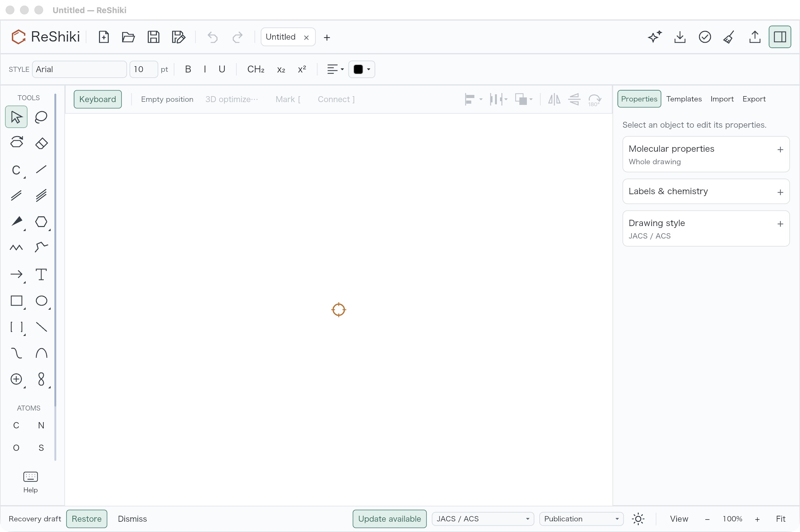Select the double bond tool
The image size is (800, 532).
pos(16,195)
